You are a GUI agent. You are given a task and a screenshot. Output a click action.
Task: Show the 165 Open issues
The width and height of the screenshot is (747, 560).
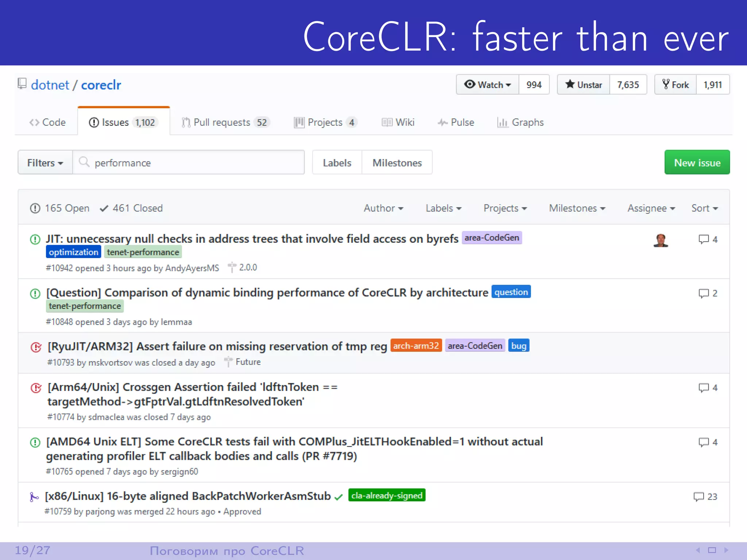pyautogui.click(x=60, y=208)
